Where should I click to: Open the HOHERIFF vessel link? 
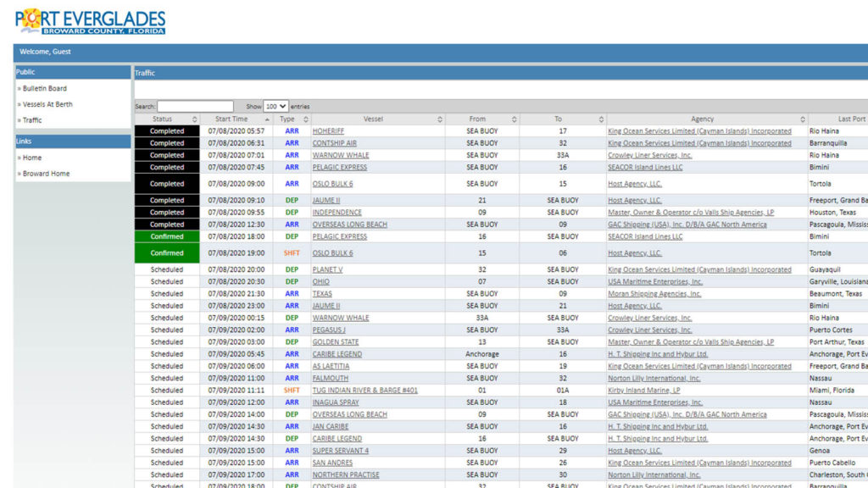(x=328, y=131)
